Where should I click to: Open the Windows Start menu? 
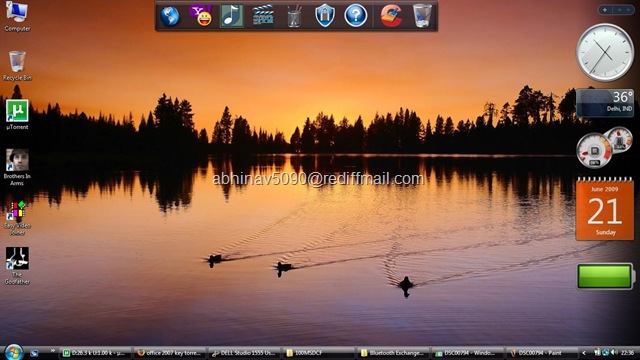coord(13,353)
